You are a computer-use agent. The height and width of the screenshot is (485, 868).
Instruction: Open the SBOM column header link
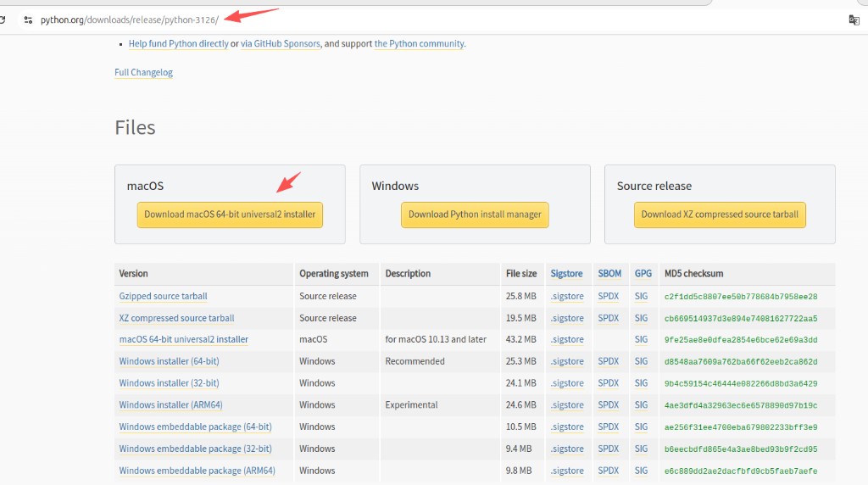point(609,274)
